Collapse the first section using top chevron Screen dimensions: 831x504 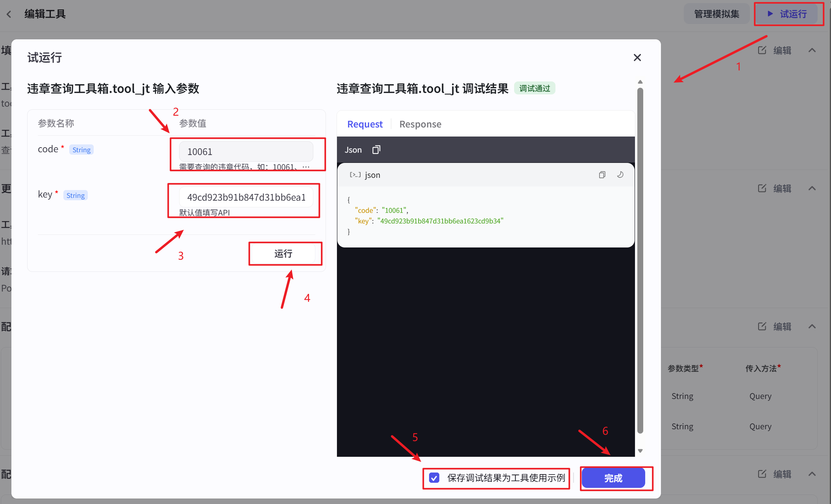pyautogui.click(x=812, y=50)
